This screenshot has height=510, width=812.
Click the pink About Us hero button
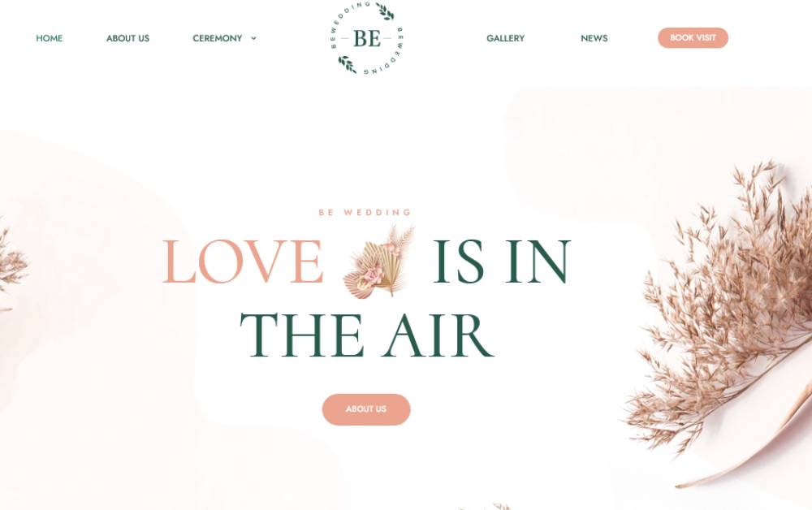point(366,409)
